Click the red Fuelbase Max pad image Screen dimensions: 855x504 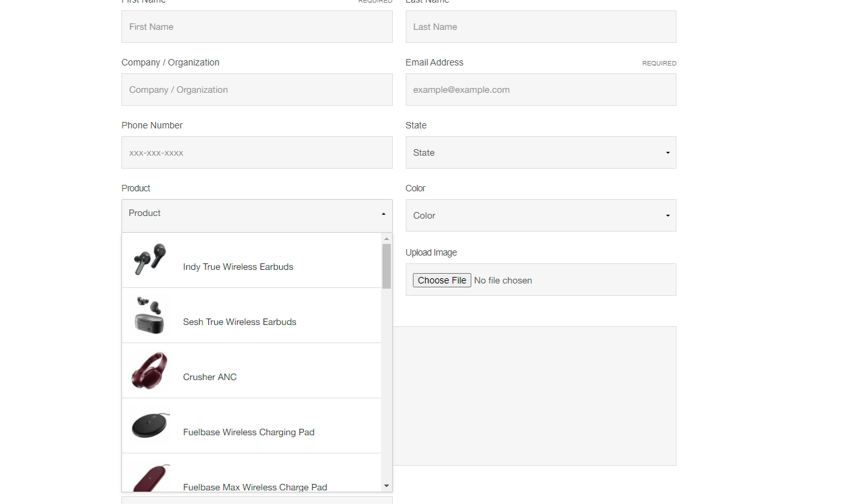(151, 477)
